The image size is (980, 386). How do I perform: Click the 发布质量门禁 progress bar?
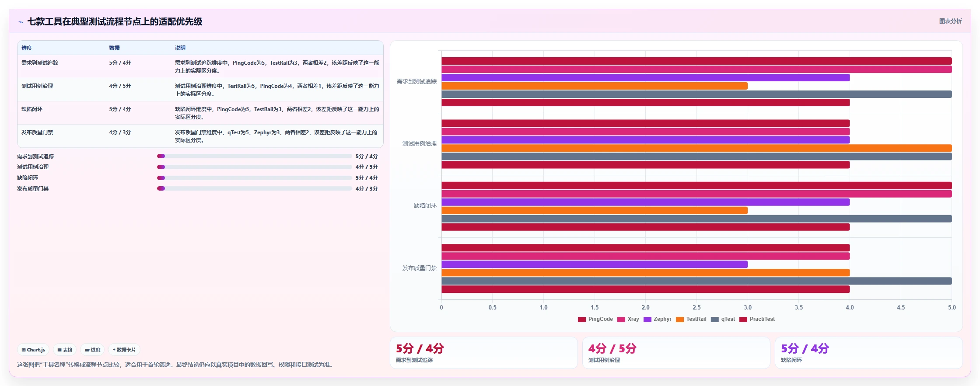coord(255,189)
